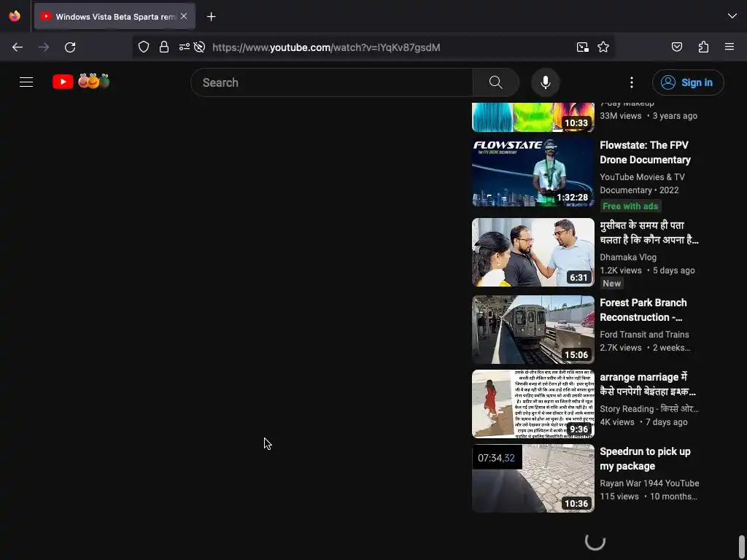Screen dimensions: 747x560
Task: Open the Flowstate documentary thumbnail
Action: coord(533,172)
